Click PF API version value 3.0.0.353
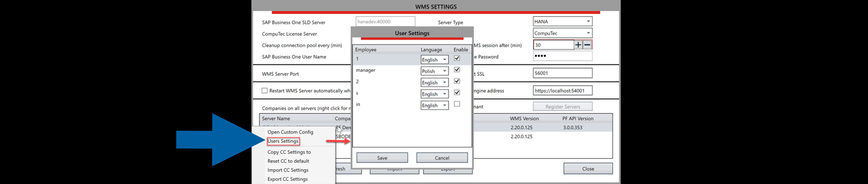The image size is (868, 184). coord(572,128)
